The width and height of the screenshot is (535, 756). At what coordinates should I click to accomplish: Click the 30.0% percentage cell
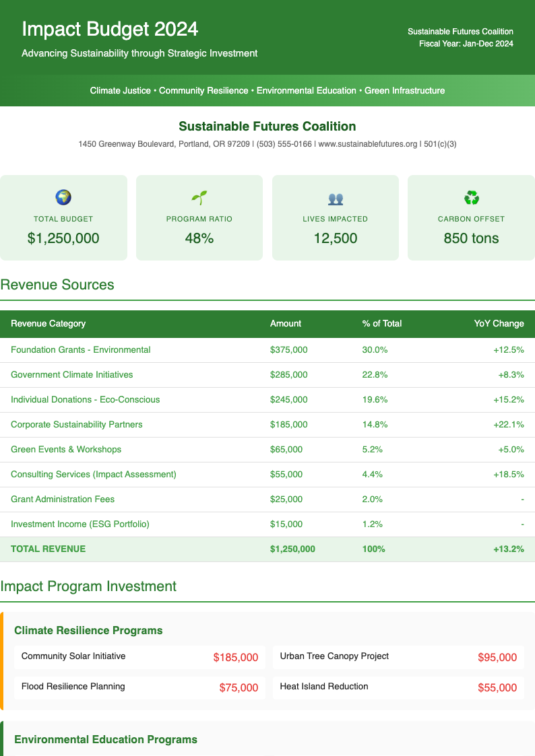[375, 350]
